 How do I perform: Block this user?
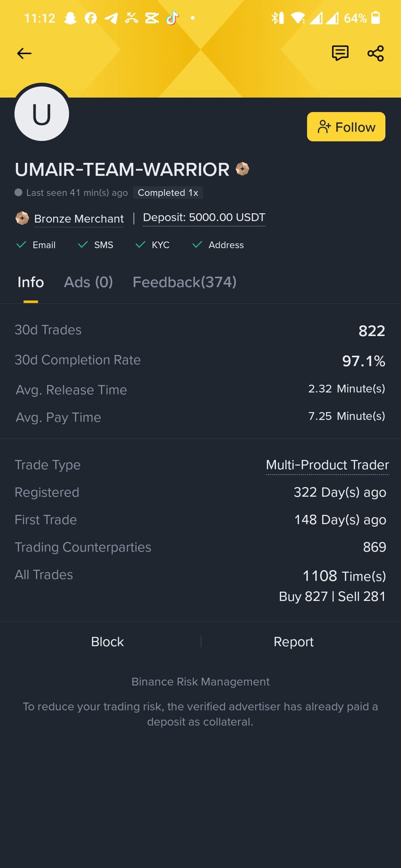point(107,642)
